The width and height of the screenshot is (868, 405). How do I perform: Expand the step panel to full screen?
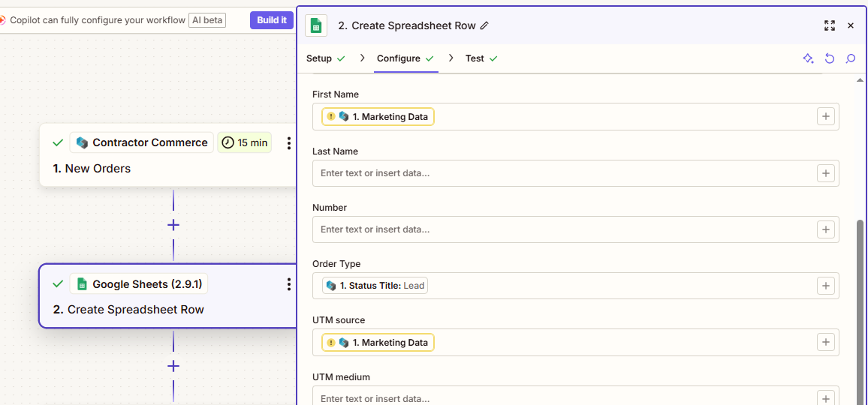pyautogui.click(x=829, y=25)
